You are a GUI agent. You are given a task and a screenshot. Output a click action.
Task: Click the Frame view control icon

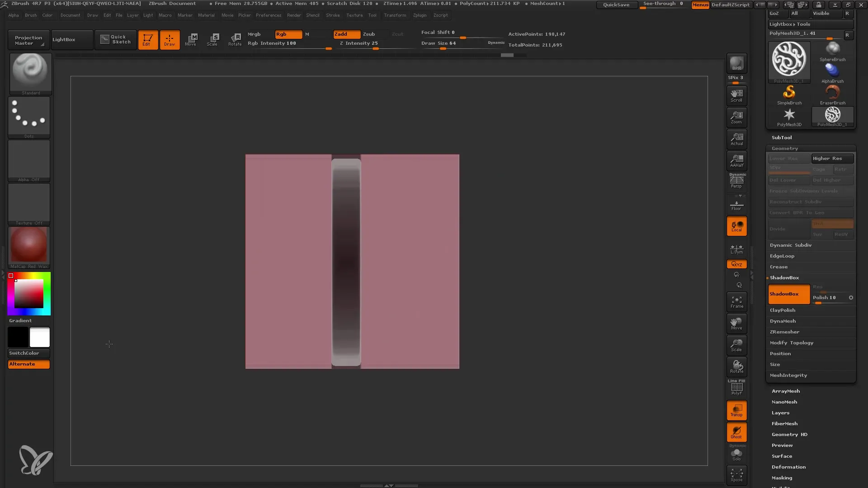coord(736,301)
